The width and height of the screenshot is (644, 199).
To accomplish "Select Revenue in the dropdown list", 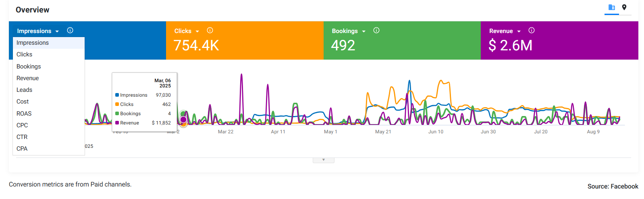I will [49, 78].
